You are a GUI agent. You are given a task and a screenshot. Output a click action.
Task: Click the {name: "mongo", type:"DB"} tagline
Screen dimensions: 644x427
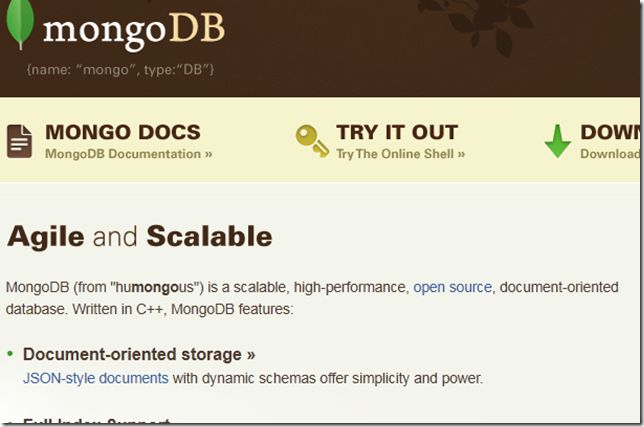point(120,69)
